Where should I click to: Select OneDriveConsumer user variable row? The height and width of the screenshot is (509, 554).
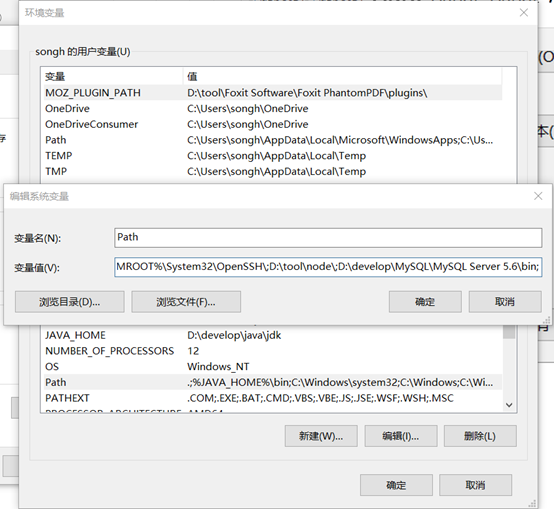272,124
